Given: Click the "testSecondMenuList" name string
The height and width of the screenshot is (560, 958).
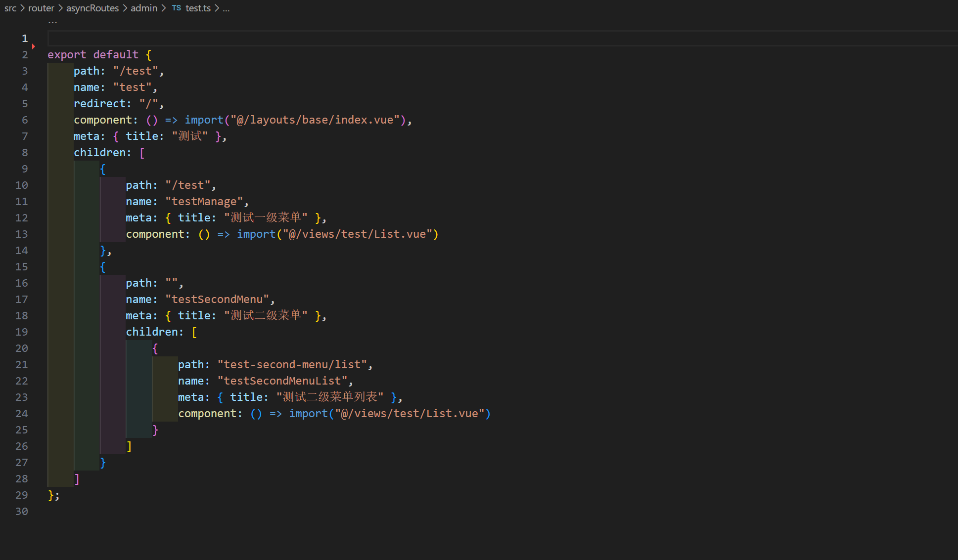Looking at the screenshot, I should pyautogui.click(x=282, y=381).
